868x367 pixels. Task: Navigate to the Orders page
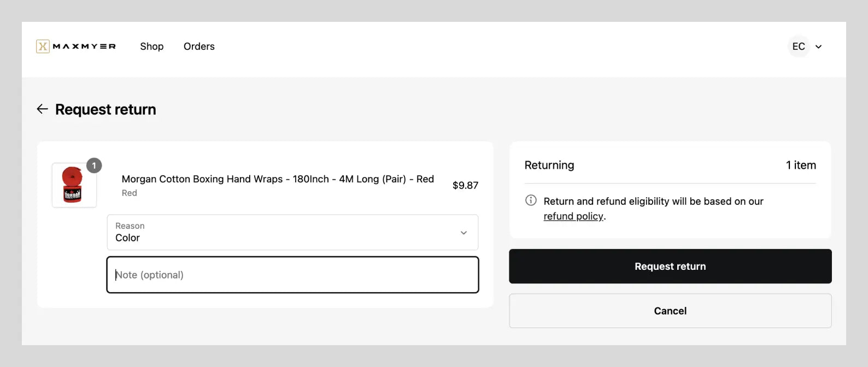click(199, 46)
